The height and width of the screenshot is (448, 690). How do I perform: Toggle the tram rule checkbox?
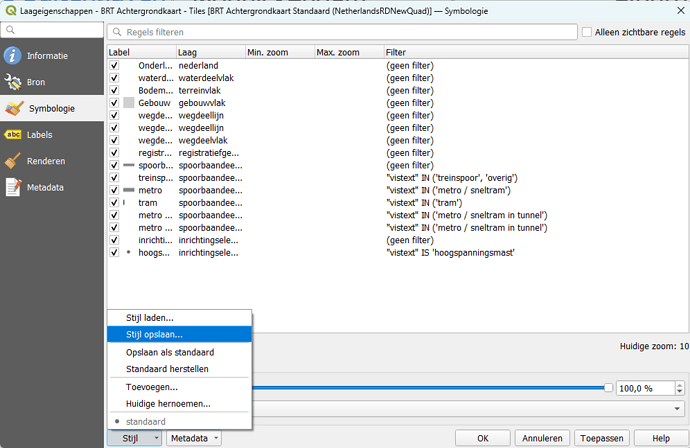[x=114, y=202]
